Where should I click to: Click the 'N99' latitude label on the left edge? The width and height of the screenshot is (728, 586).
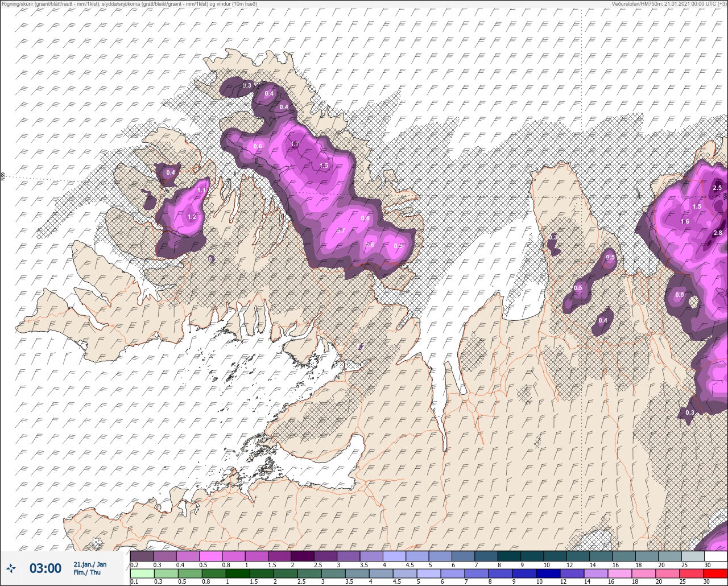click(3, 177)
